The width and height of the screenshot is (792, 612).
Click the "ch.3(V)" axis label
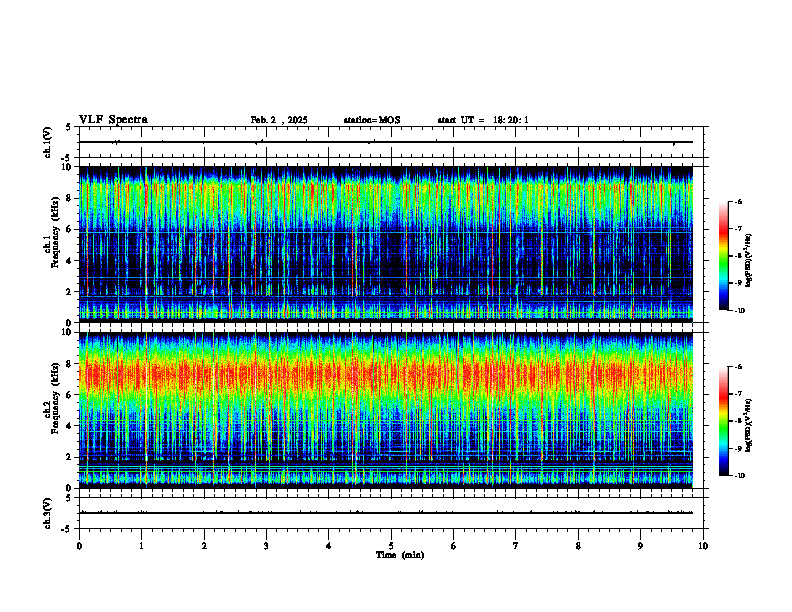[x=47, y=513]
